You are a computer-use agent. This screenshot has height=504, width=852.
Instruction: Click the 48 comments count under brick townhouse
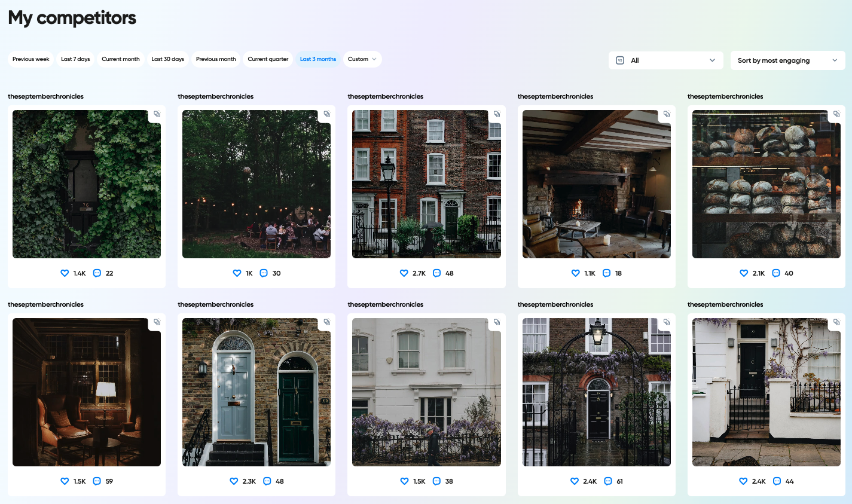[450, 273]
